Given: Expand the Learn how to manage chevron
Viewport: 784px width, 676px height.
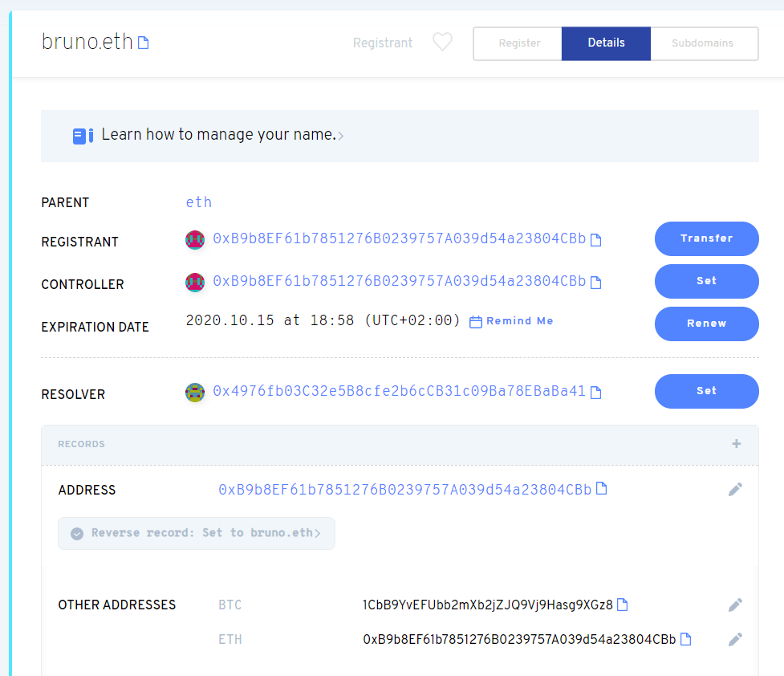Looking at the screenshot, I should tap(340, 136).
